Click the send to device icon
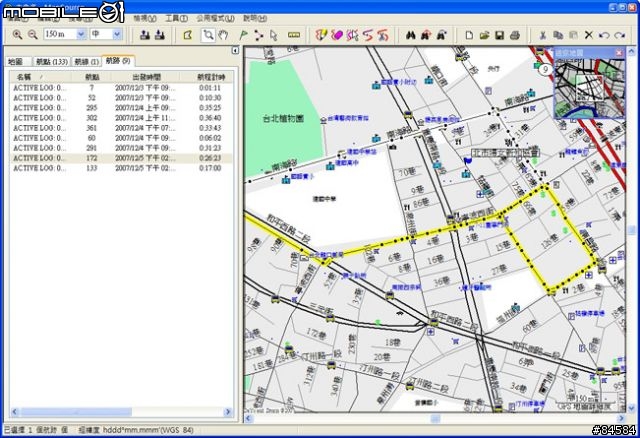 [x=144, y=35]
